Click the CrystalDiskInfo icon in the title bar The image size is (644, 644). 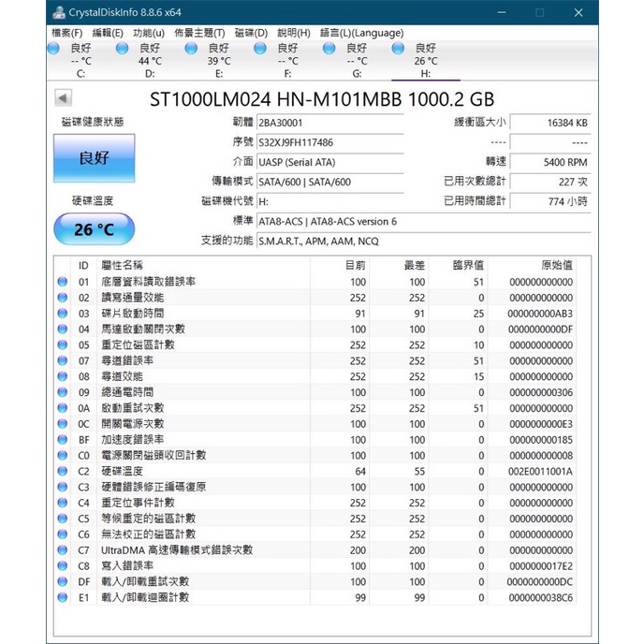(59, 12)
